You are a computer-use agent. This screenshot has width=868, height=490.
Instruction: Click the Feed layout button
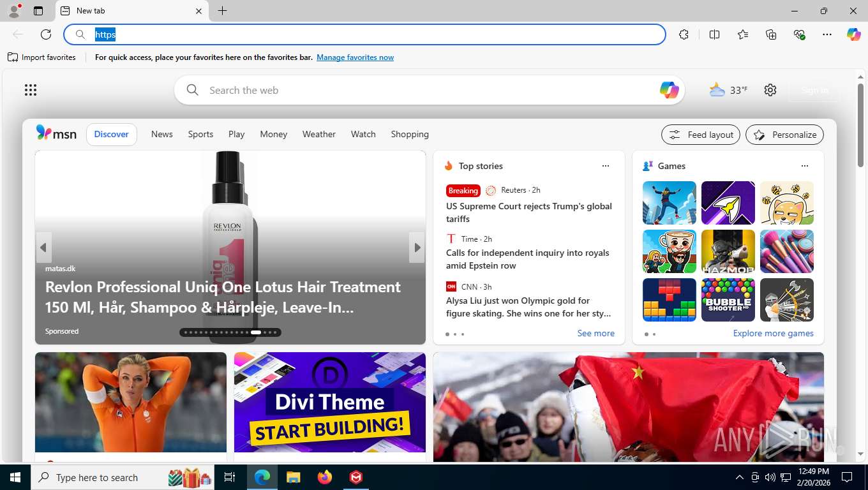click(x=701, y=135)
